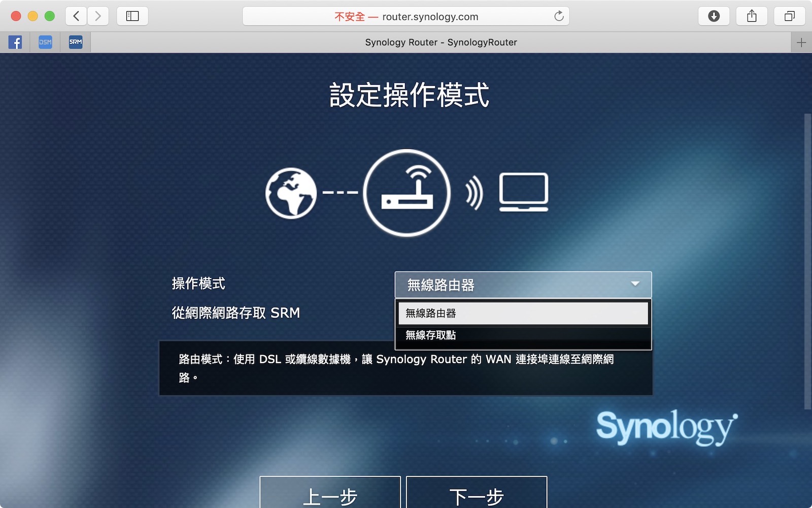
Task: Click the Safari forward arrow
Action: 98,16
